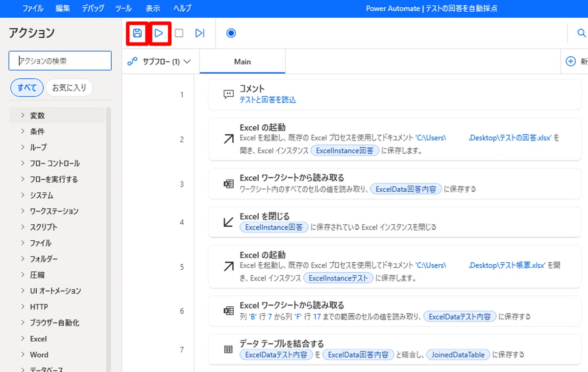The width and height of the screenshot is (588, 372).
Task: Click the Save flow icon
Action: 137,33
